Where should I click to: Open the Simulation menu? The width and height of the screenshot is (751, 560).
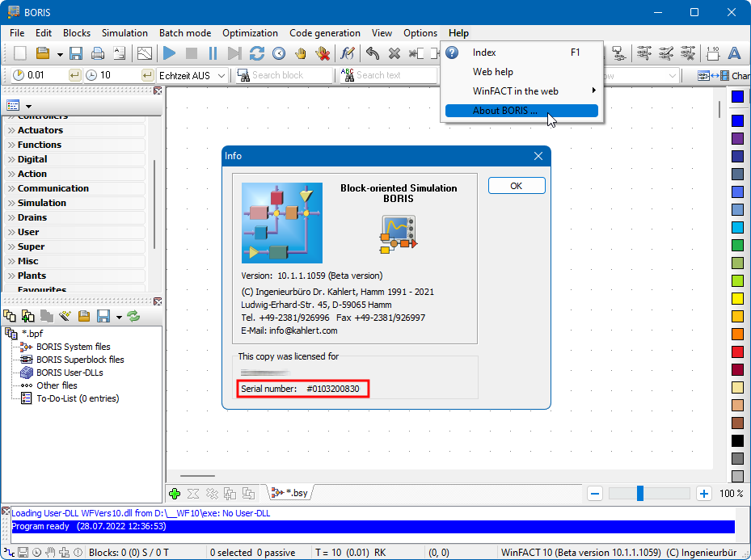[x=124, y=33]
